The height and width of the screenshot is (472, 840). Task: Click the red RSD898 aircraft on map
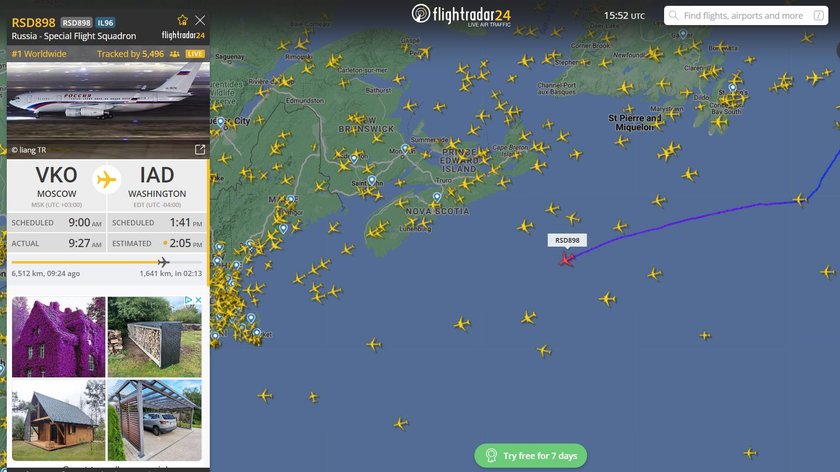click(566, 259)
